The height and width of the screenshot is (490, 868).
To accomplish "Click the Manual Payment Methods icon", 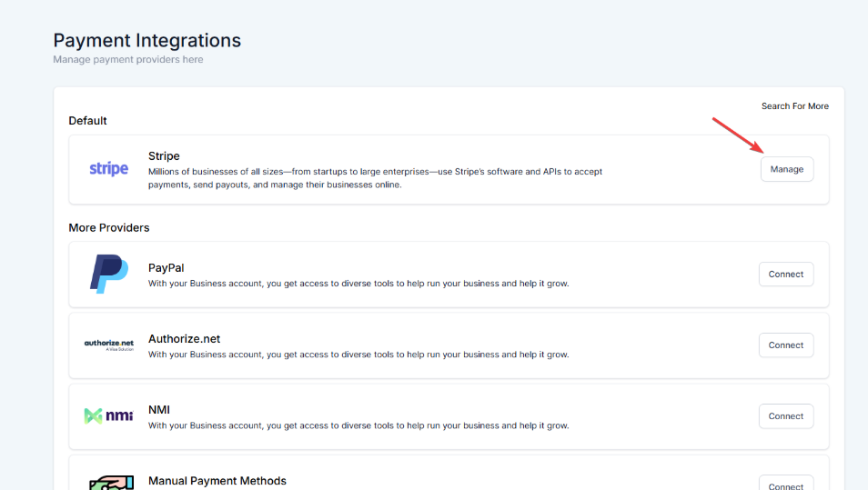I will click(x=108, y=483).
